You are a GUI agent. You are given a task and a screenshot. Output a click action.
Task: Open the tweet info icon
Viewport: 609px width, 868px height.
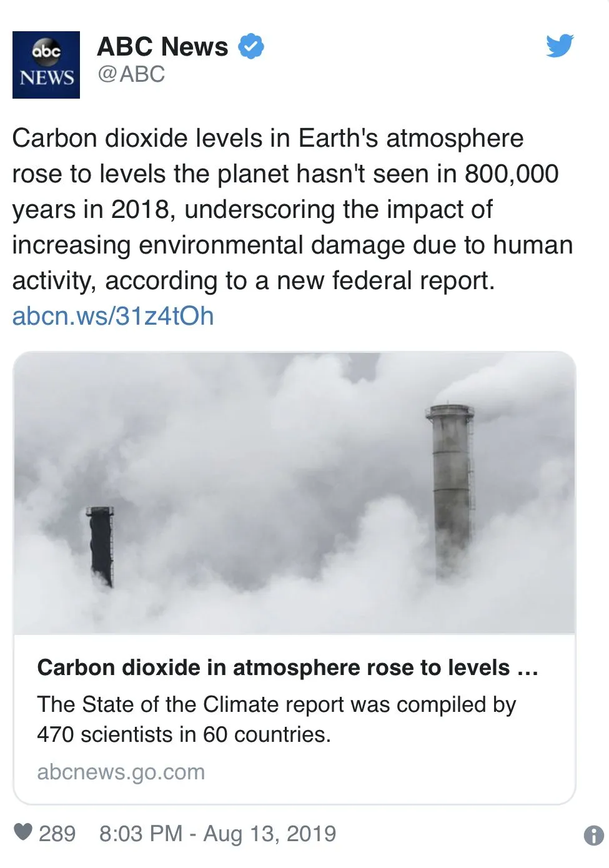[593, 835]
